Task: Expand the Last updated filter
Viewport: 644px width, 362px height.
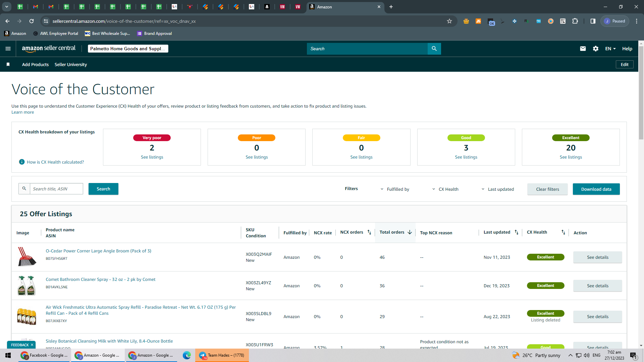Action: [498, 189]
